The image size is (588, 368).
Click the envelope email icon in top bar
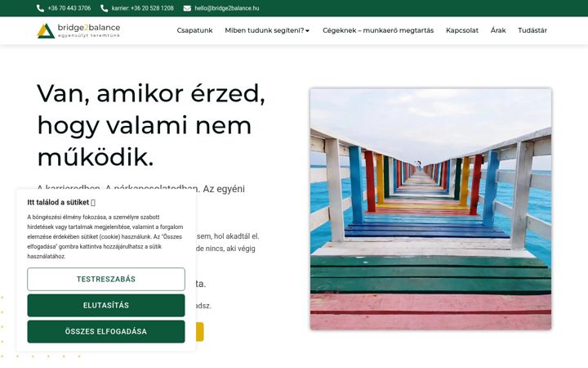point(187,8)
